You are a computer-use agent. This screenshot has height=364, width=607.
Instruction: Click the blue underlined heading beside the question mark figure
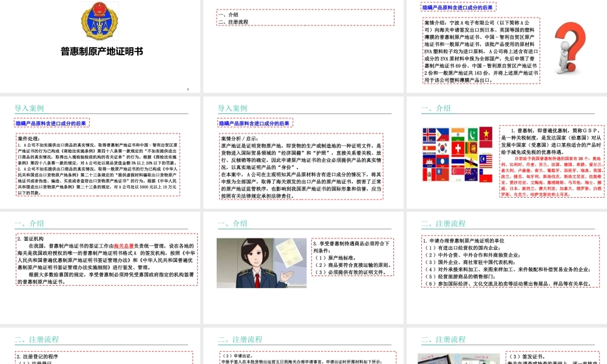[x=458, y=7]
